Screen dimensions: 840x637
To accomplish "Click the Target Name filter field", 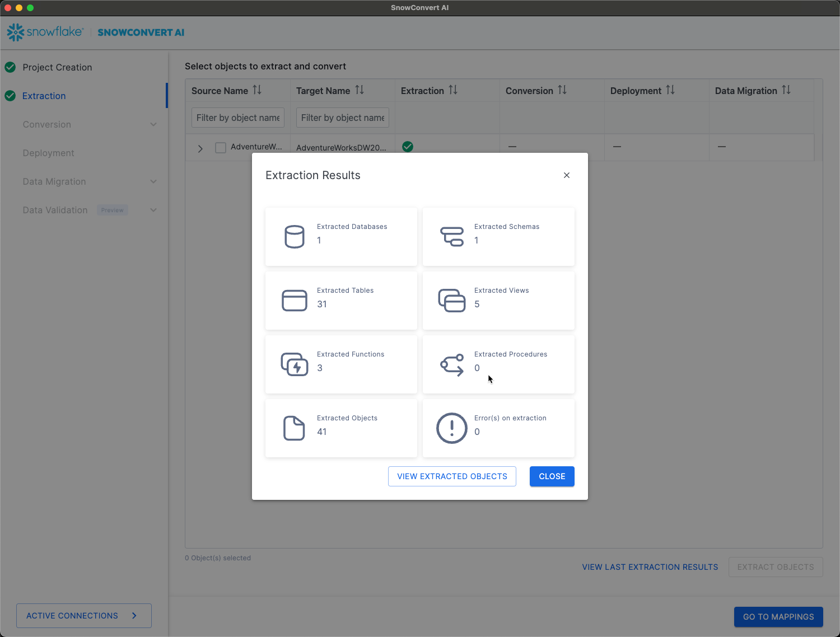I will 342,118.
